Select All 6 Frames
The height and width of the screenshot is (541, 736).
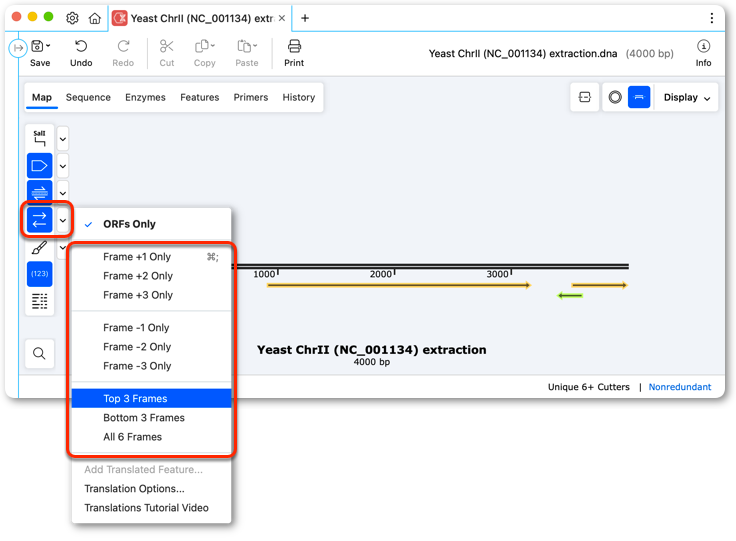(x=151, y=437)
